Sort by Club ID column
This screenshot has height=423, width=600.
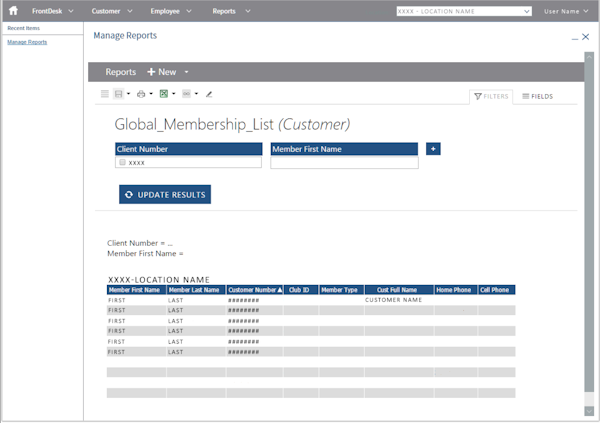[301, 290]
